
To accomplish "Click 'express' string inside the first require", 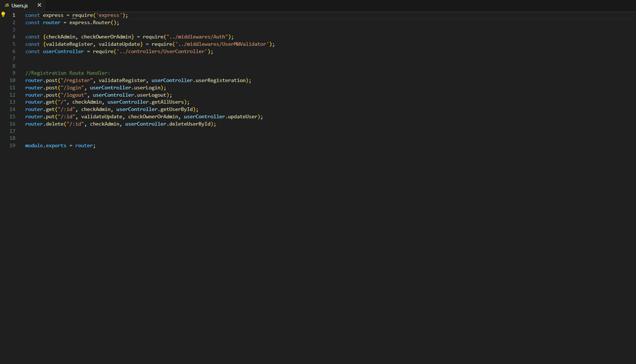I will [x=109, y=15].
